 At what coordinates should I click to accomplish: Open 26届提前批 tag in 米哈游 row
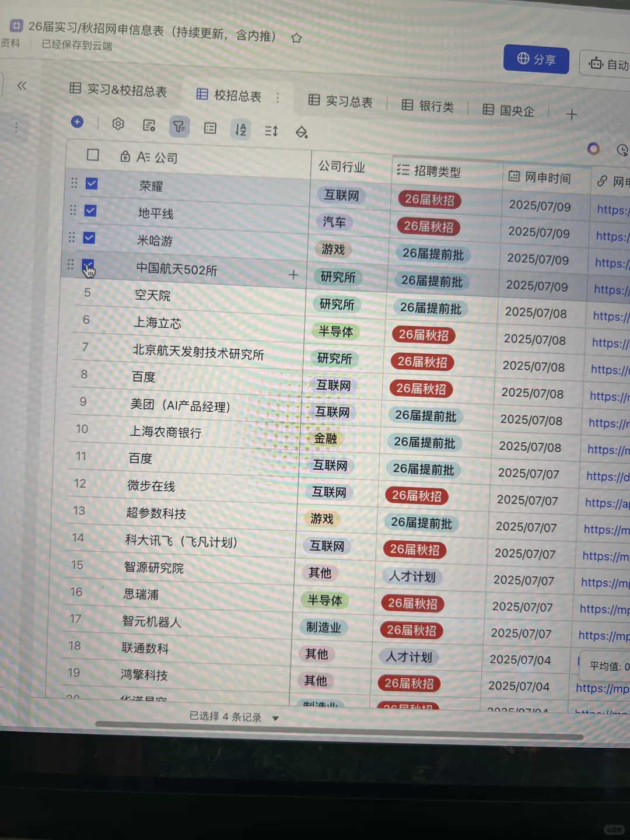point(433,254)
